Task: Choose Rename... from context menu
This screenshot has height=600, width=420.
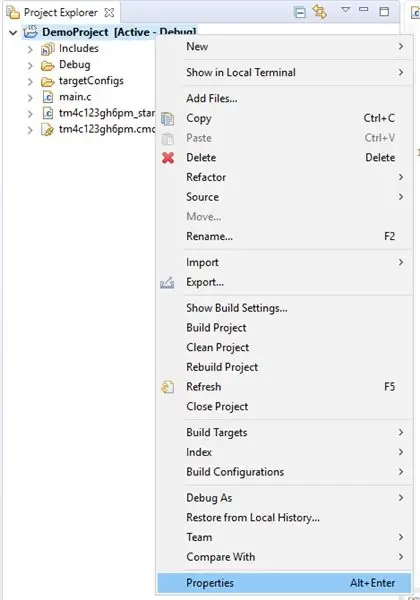Action: (285, 236)
